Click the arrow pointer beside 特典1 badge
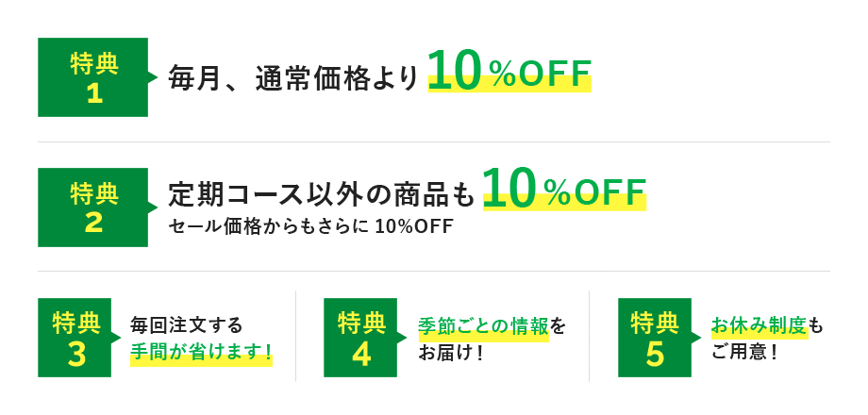The image size is (868, 415). 153,77
